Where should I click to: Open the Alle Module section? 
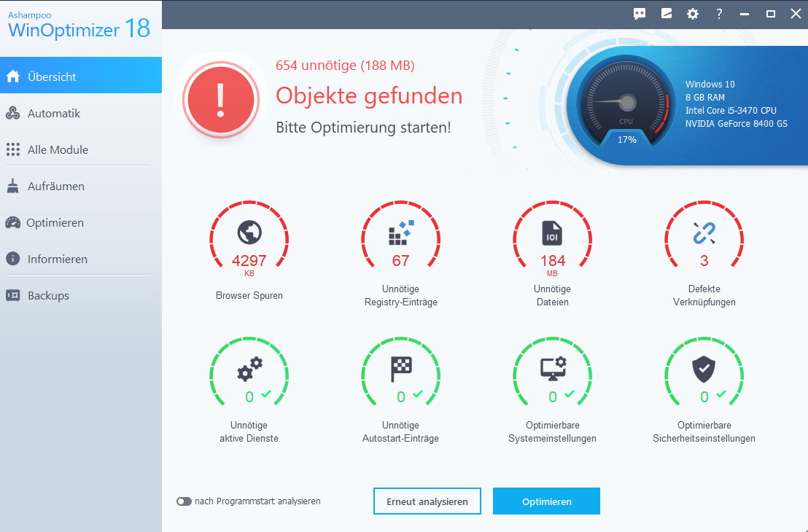(x=58, y=150)
